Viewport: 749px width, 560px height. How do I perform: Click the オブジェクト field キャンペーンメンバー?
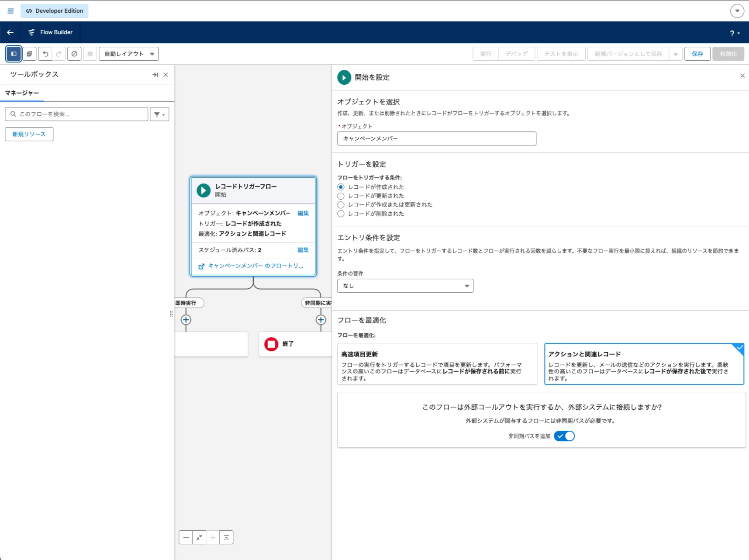click(437, 138)
